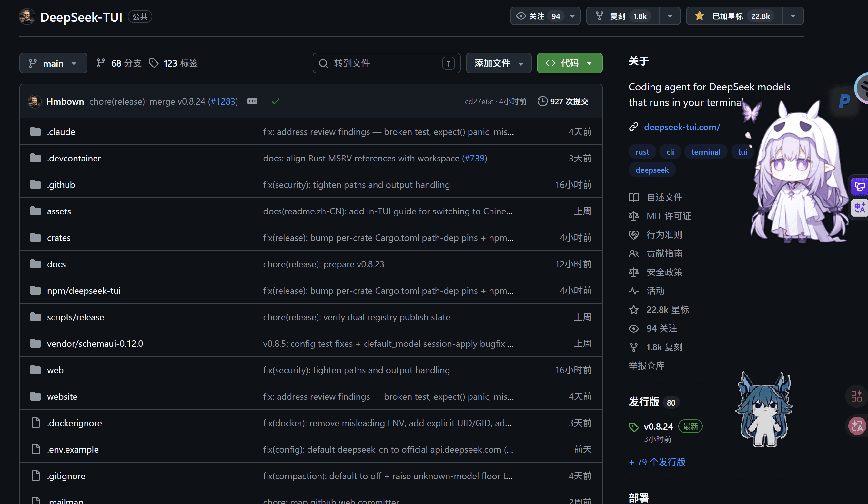
Task: Click the green check status icon
Action: [x=275, y=101]
